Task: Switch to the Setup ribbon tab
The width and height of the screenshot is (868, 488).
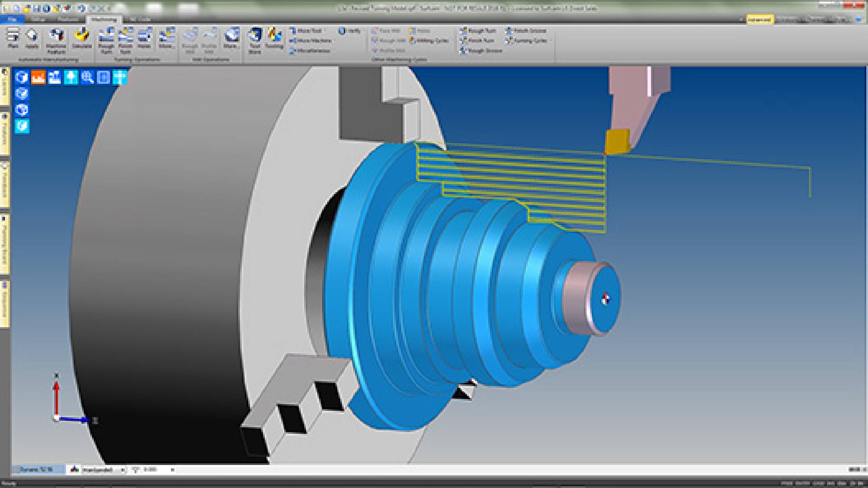Action: 38,20
